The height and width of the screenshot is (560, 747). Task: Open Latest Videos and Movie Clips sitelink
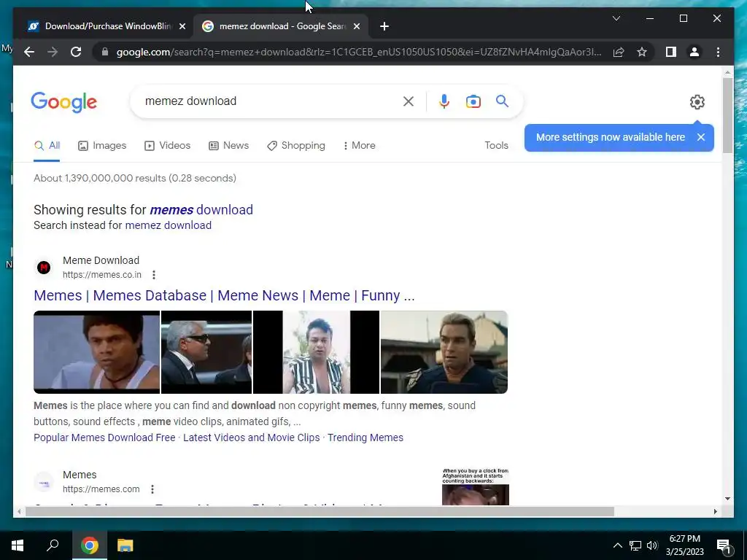pyautogui.click(x=252, y=437)
